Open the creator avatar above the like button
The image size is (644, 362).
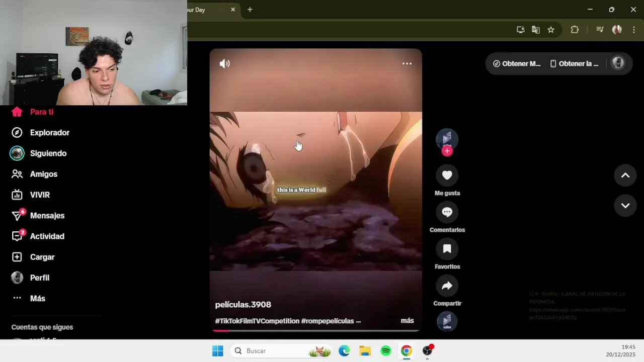point(447,139)
